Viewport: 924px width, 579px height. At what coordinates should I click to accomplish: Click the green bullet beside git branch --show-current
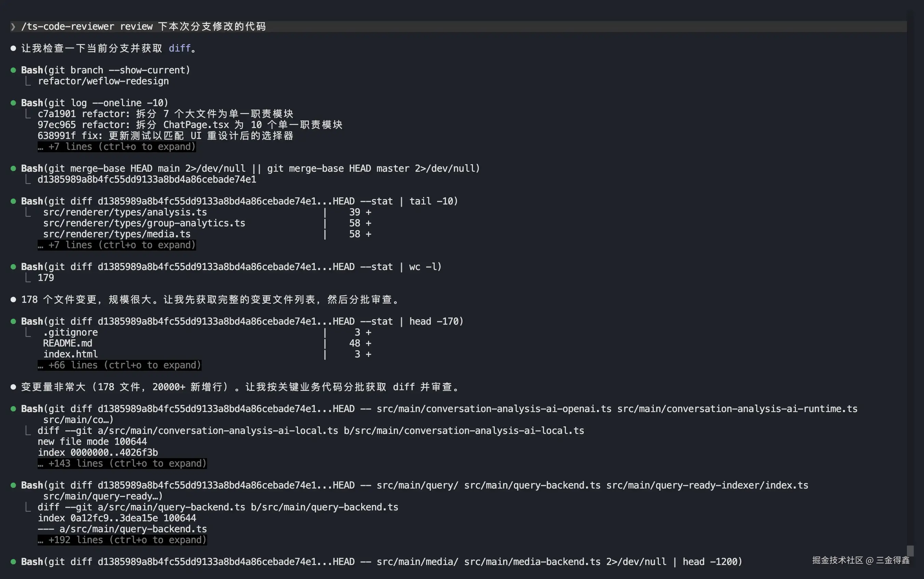pyautogui.click(x=13, y=70)
